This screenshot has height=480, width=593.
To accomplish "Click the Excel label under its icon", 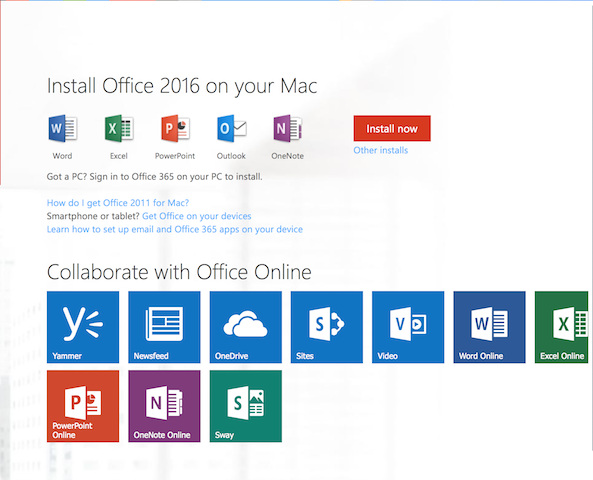I will pos(119,156).
